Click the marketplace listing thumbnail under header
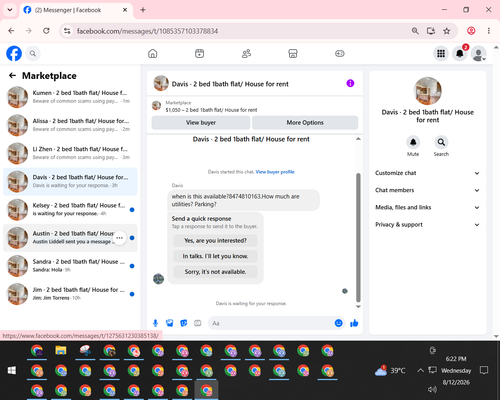 click(156, 106)
